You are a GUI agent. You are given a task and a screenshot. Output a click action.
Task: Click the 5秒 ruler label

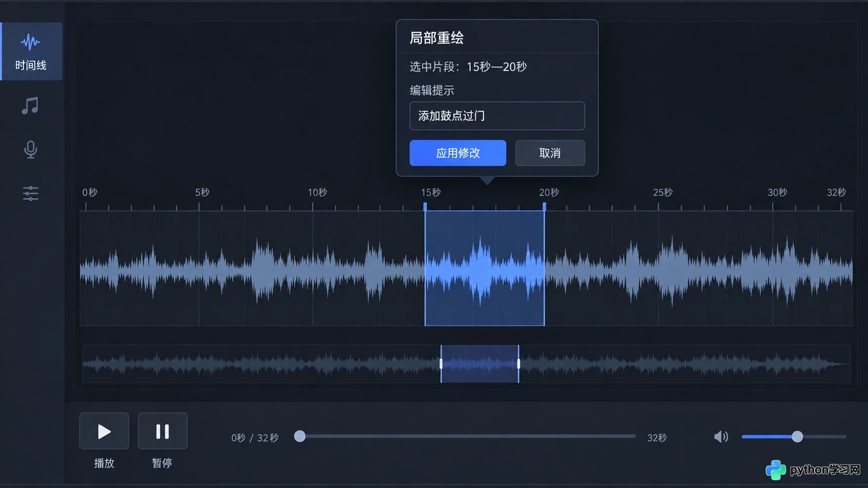(x=202, y=192)
